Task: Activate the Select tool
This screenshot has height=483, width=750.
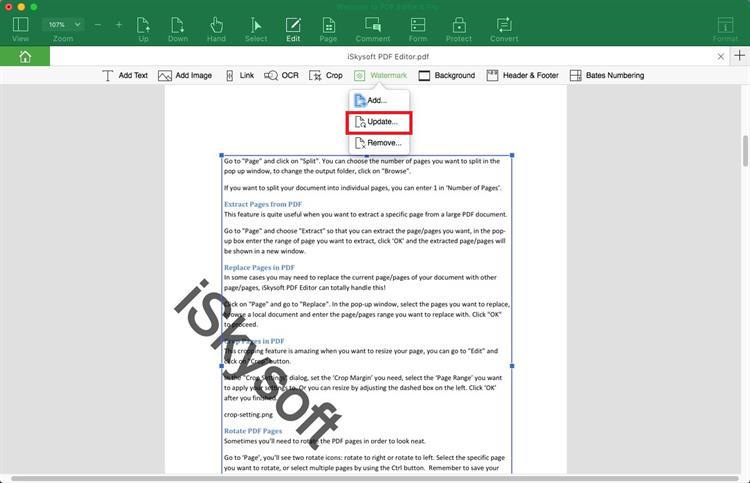Action: [x=256, y=29]
